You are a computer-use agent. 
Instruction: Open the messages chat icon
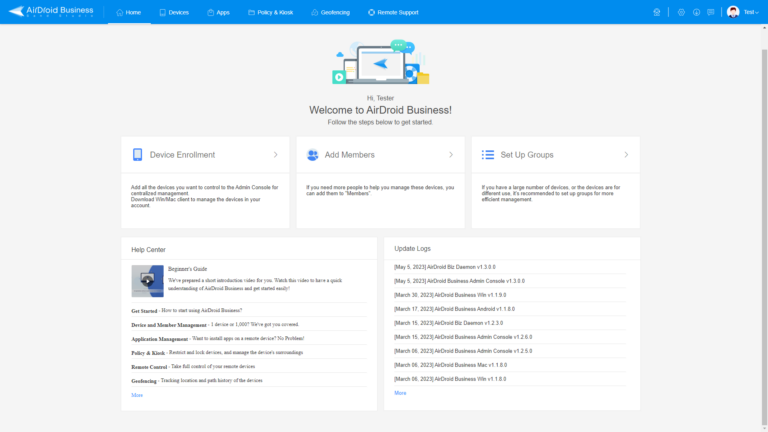[711, 12]
